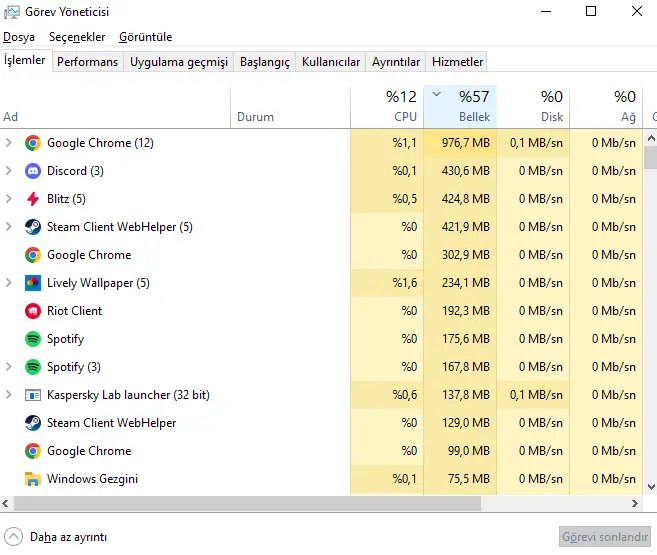Click the horizontal scrollbar left arrow
Viewport: 657px width, 555px height.
click(5, 503)
